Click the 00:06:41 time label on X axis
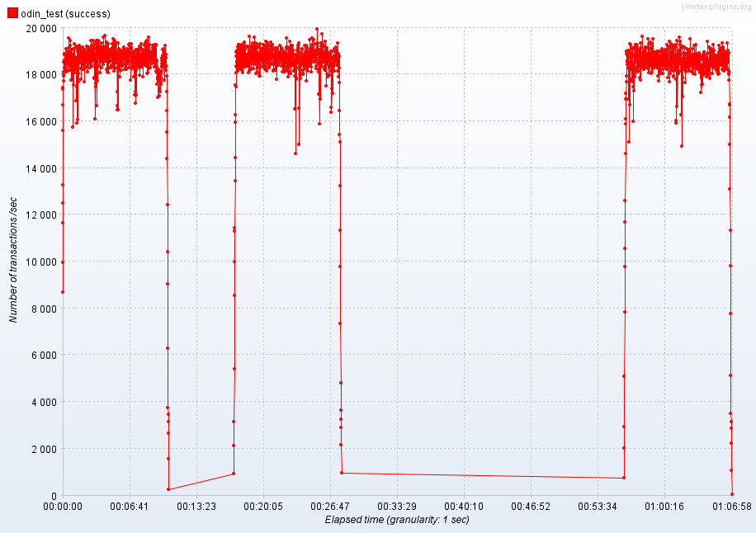Screen dimensions: 756x533 point(130,507)
